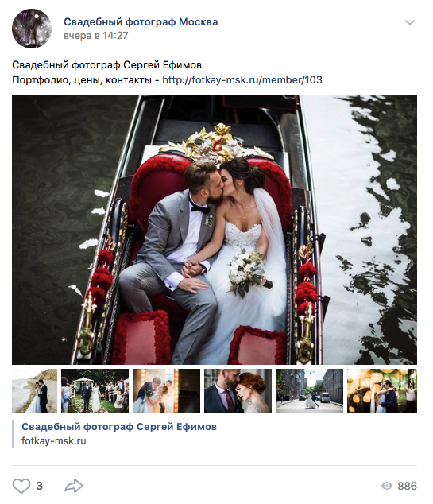Click the view count 886
Image resolution: width=433 pixels, height=504 pixels.
(407, 486)
